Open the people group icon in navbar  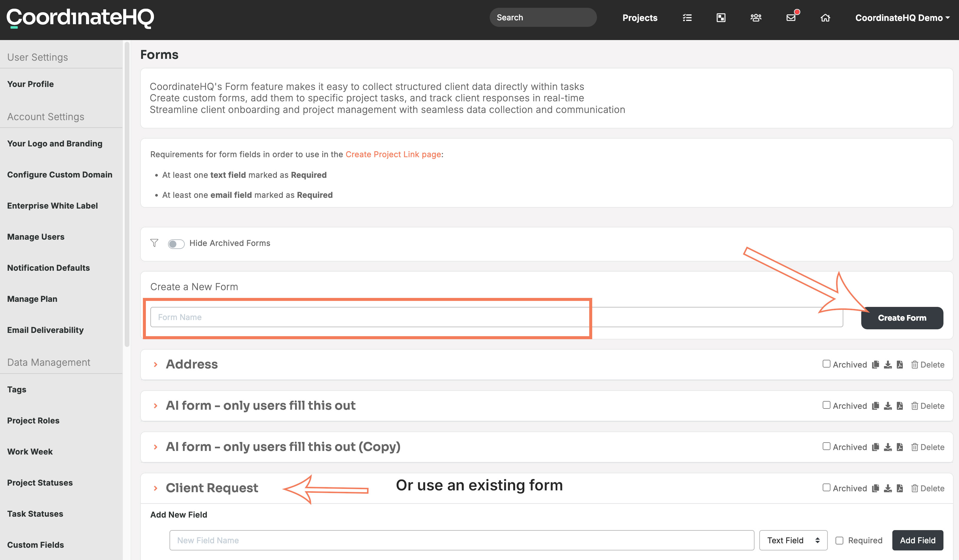click(756, 18)
